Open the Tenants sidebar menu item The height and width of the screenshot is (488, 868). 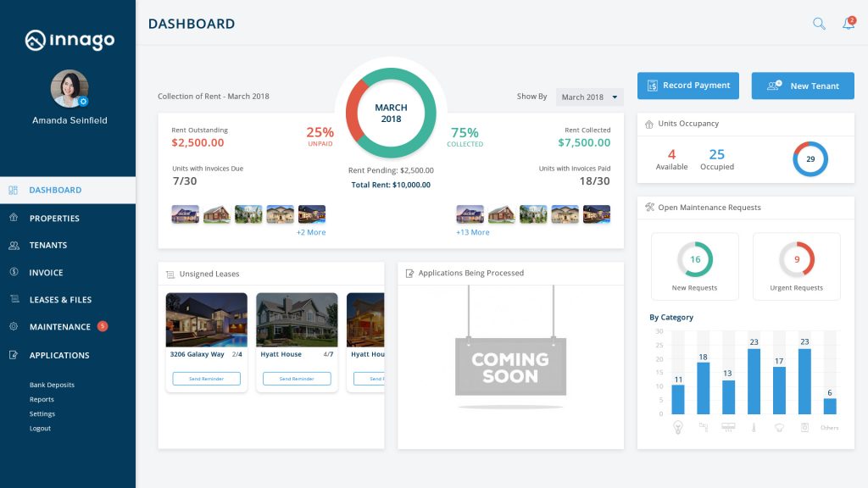(48, 246)
